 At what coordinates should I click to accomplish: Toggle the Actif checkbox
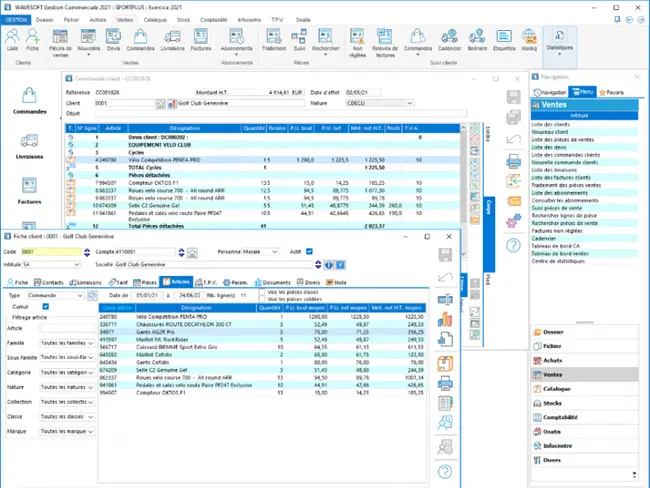pos(309,252)
